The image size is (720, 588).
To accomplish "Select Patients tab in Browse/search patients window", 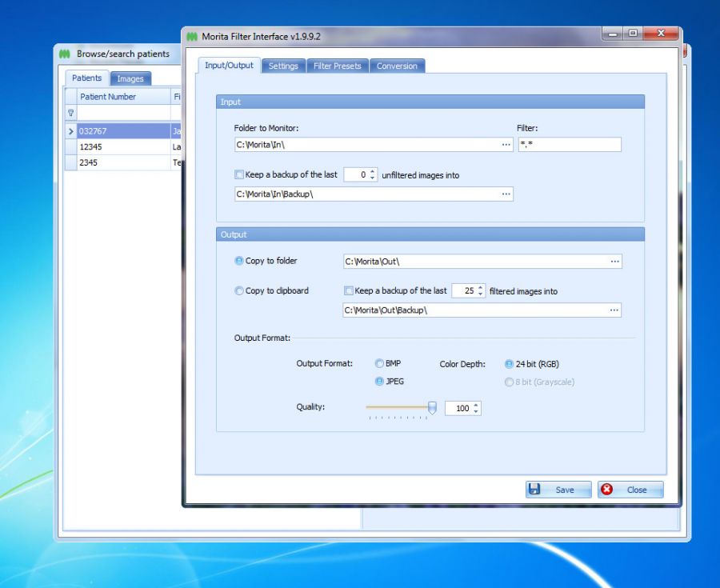I will 86,78.
